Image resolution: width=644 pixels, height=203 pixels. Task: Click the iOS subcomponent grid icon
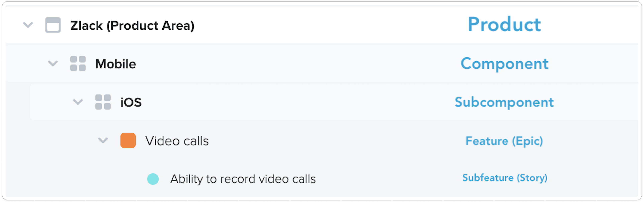(x=103, y=102)
